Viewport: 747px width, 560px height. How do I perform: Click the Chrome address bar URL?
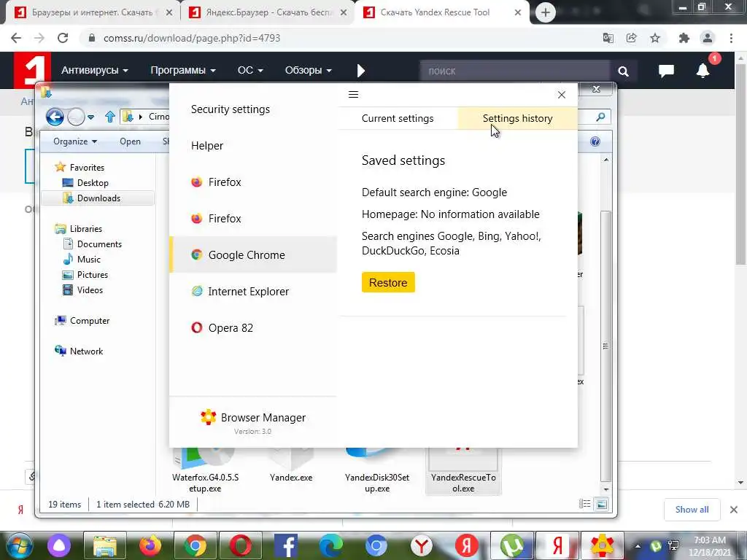[x=192, y=38]
